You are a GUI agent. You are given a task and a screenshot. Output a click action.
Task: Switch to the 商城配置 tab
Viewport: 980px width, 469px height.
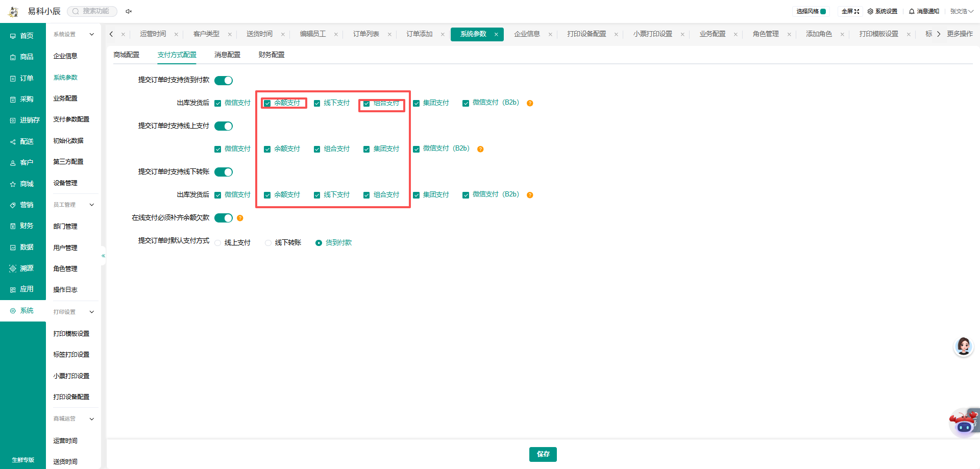coord(126,55)
